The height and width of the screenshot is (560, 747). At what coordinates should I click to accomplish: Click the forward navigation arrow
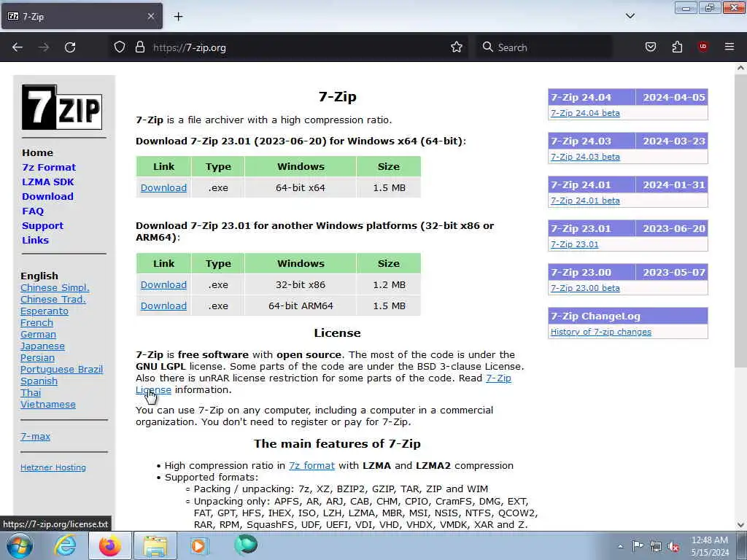pyautogui.click(x=44, y=47)
